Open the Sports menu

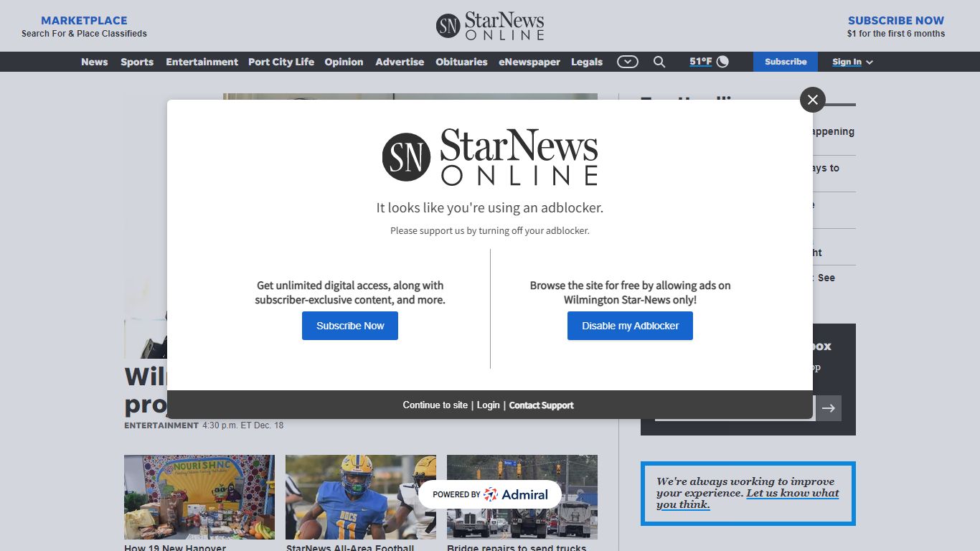point(137,62)
